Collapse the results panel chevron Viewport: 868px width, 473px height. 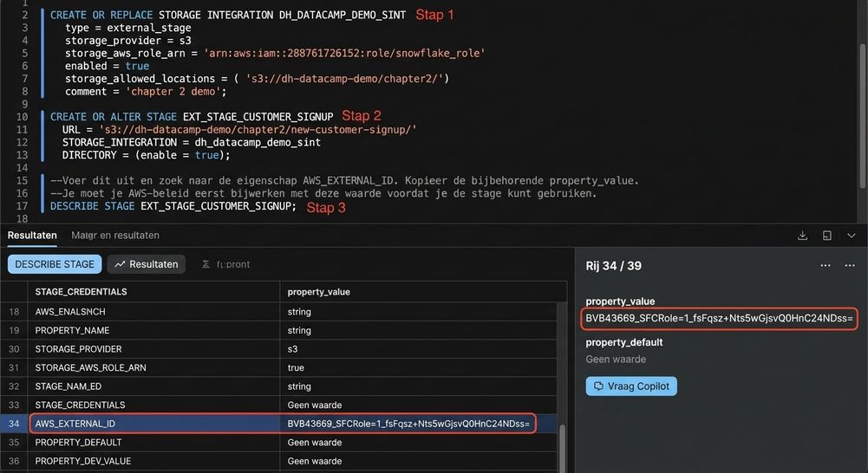click(x=852, y=236)
